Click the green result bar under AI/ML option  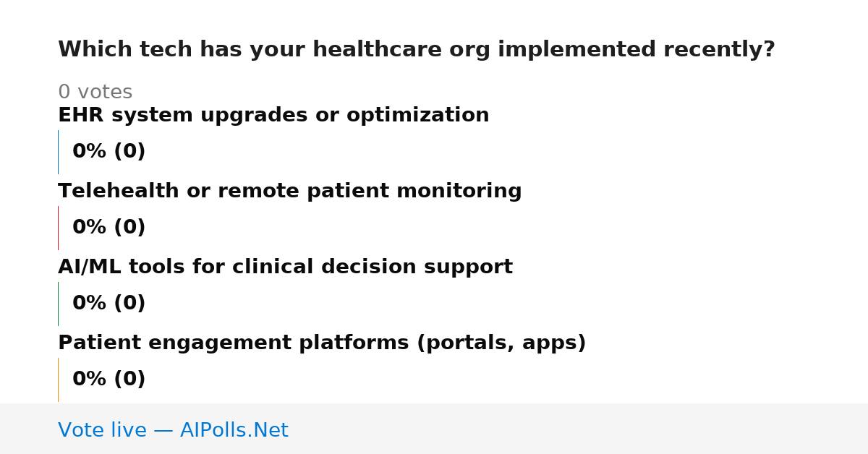(x=58, y=304)
